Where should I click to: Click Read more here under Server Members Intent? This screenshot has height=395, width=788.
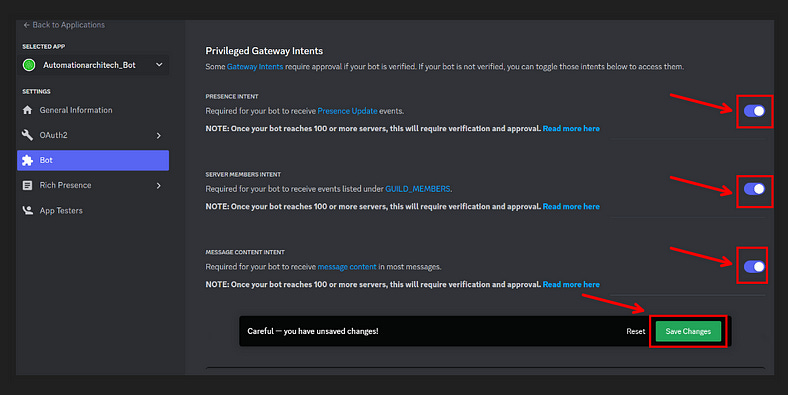click(571, 207)
